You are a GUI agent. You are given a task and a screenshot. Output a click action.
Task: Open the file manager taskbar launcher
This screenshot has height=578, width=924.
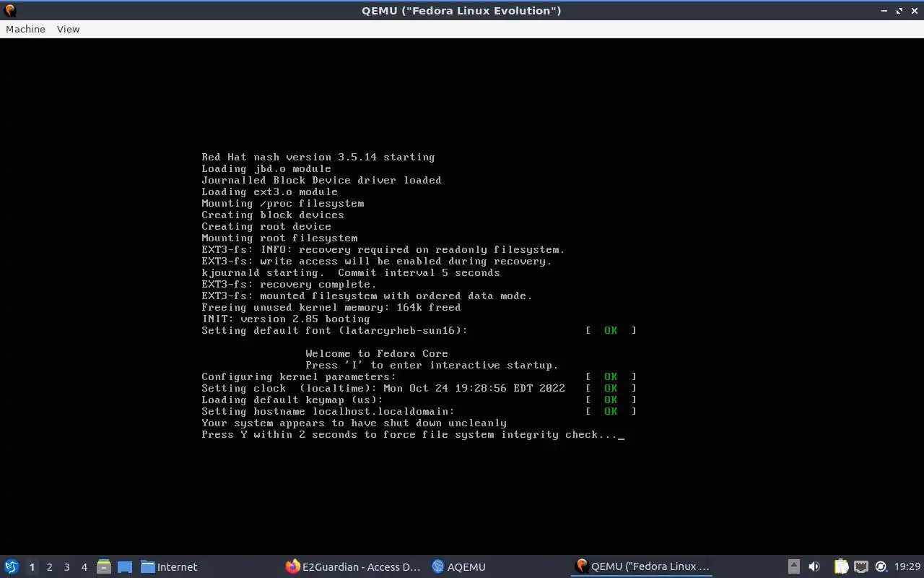(104, 566)
